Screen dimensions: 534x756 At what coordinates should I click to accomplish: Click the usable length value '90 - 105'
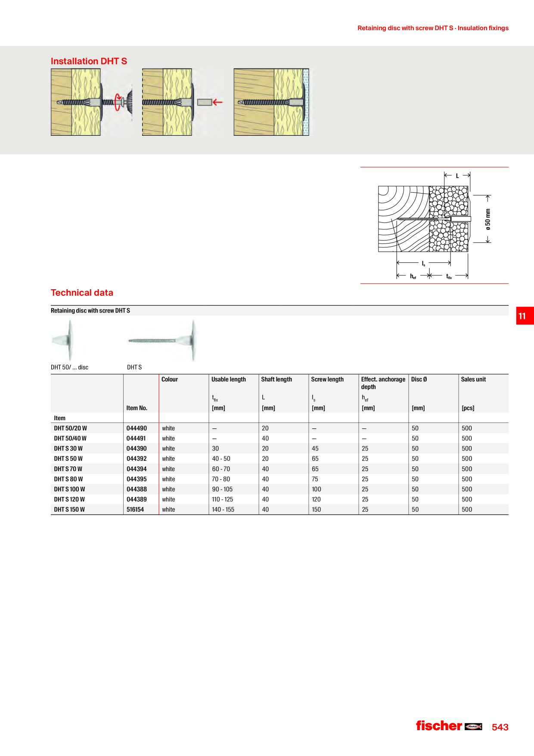coord(222,489)
